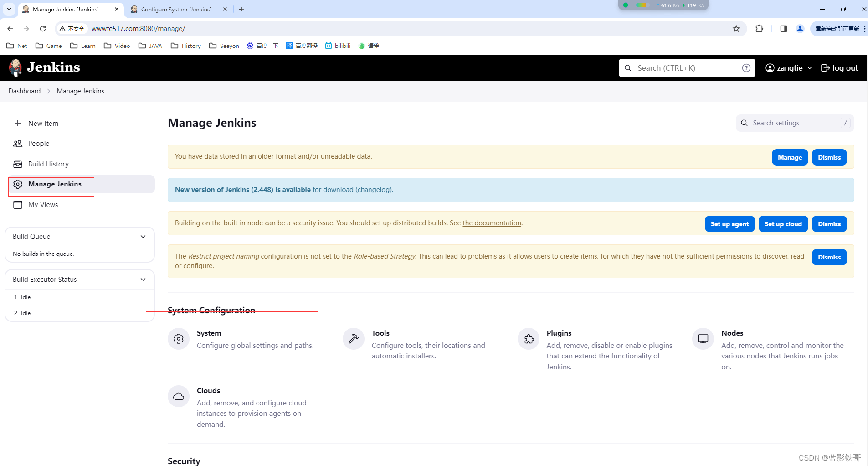Open the zangtie user dropdown arrow

click(x=810, y=68)
